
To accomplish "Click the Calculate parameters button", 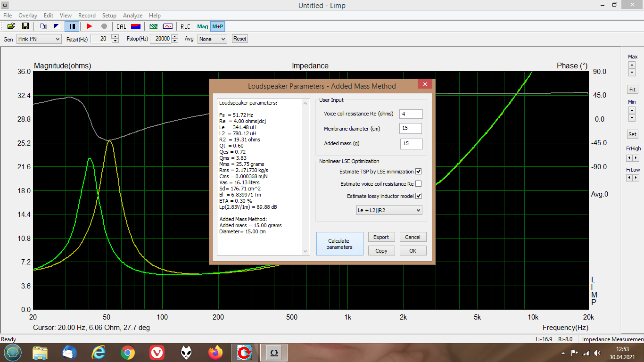I will (x=339, y=244).
